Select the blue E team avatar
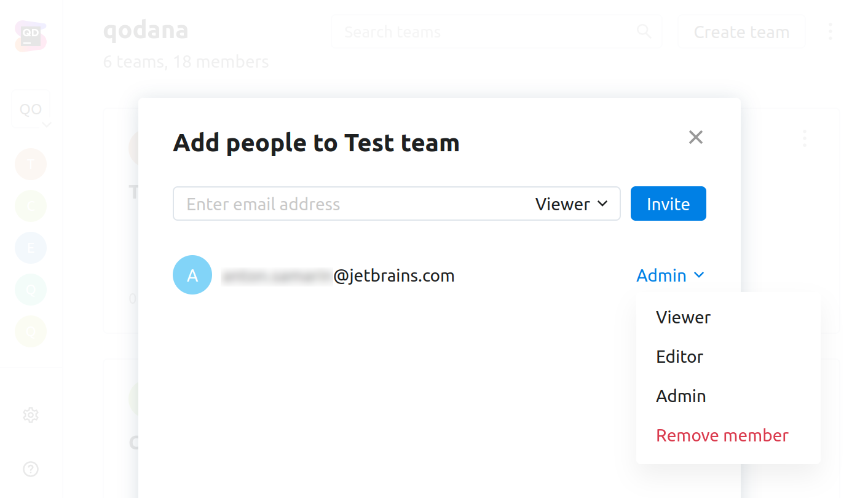 coord(31,248)
